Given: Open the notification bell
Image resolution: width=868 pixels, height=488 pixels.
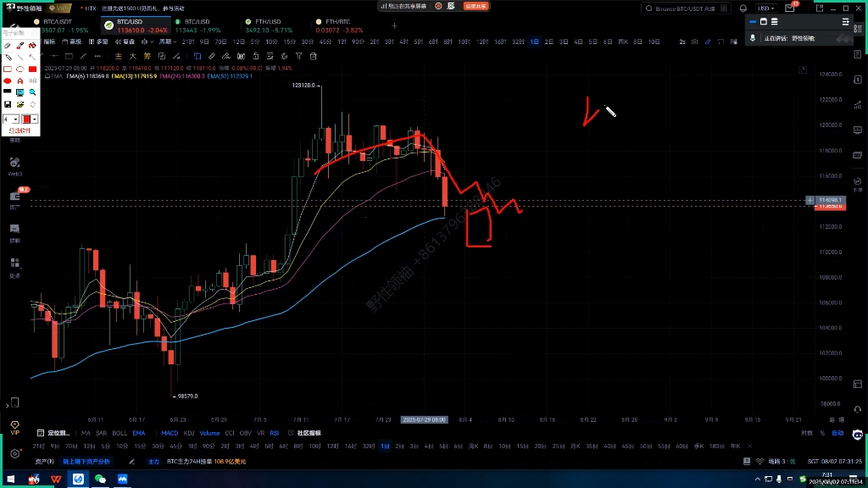Looking at the screenshot, I should (x=743, y=8).
